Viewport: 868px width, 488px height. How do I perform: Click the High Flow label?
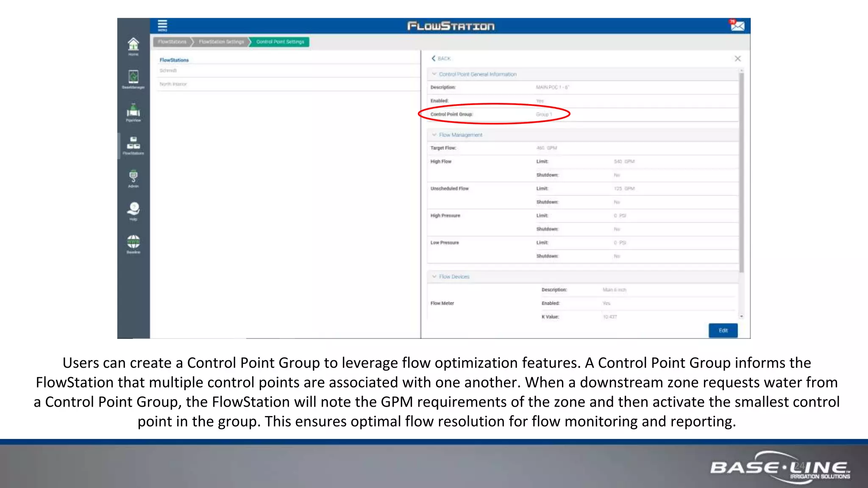tap(441, 161)
